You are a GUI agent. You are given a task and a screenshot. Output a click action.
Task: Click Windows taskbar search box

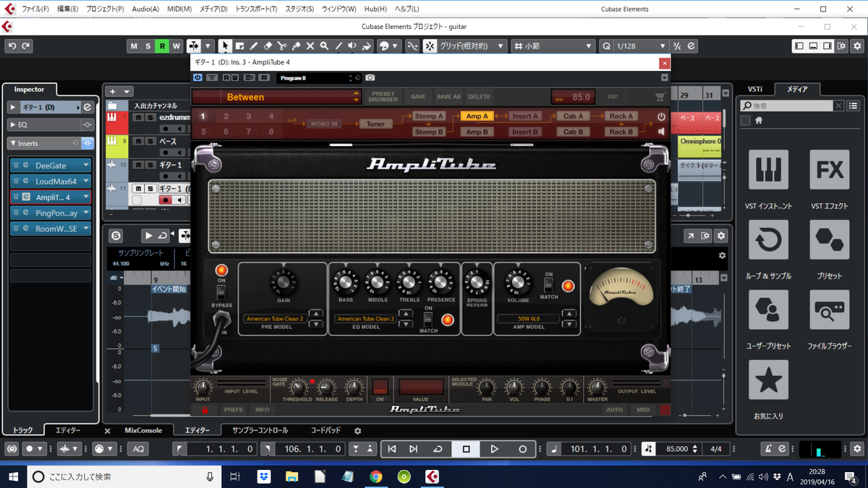click(125, 476)
